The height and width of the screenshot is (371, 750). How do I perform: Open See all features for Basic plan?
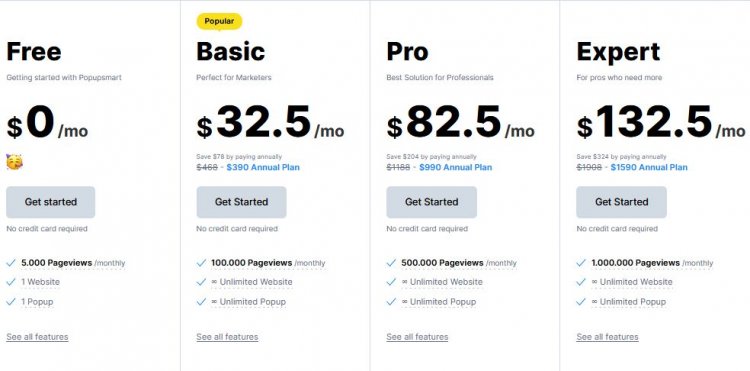pyautogui.click(x=227, y=337)
